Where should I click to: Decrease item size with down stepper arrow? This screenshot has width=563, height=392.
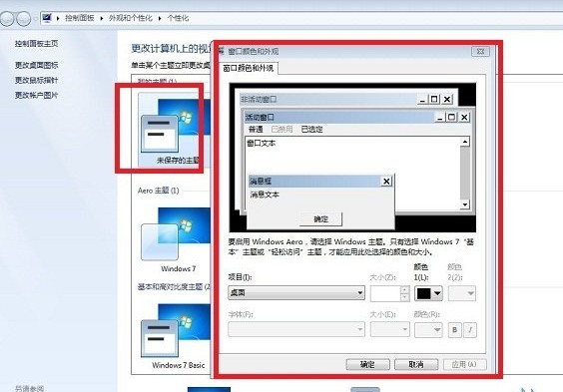pyautogui.click(x=405, y=297)
